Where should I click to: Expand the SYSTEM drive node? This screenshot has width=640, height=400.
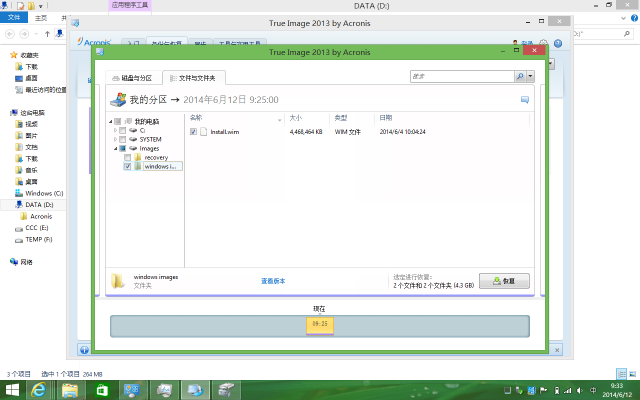pos(115,139)
